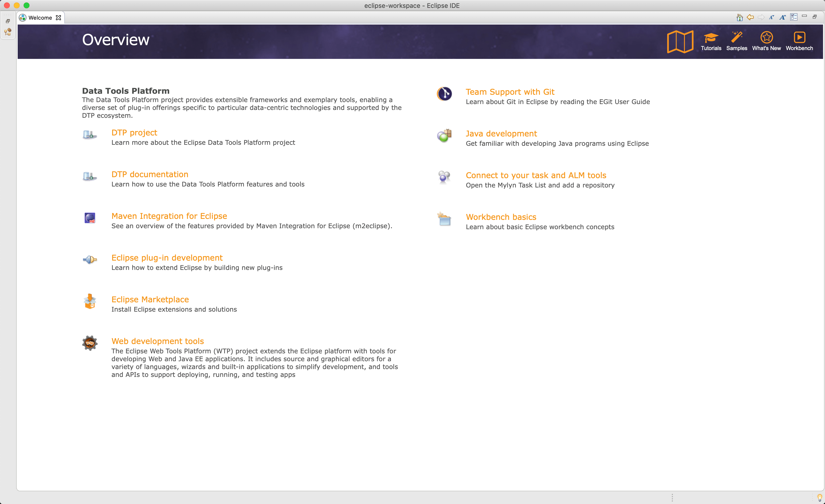
Task: Minimize the Welcome view
Action: (x=804, y=16)
